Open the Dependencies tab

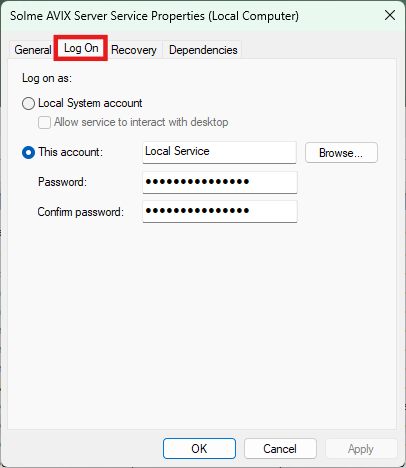pyautogui.click(x=203, y=50)
